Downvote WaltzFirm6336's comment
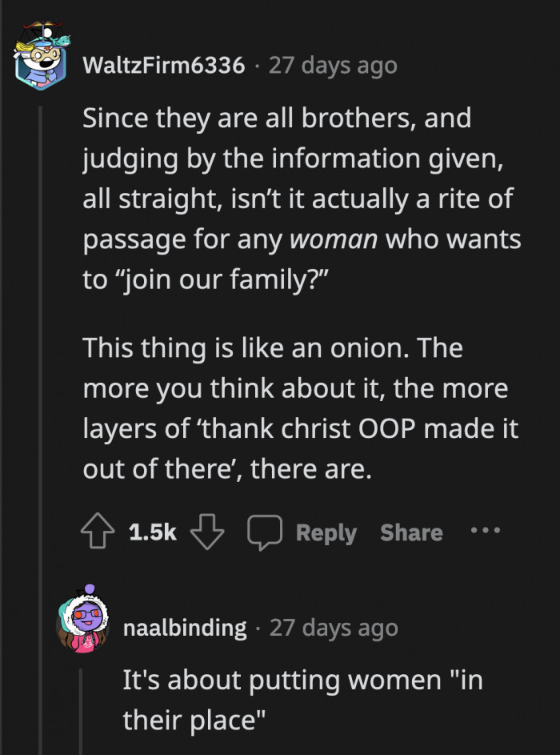 207,532
